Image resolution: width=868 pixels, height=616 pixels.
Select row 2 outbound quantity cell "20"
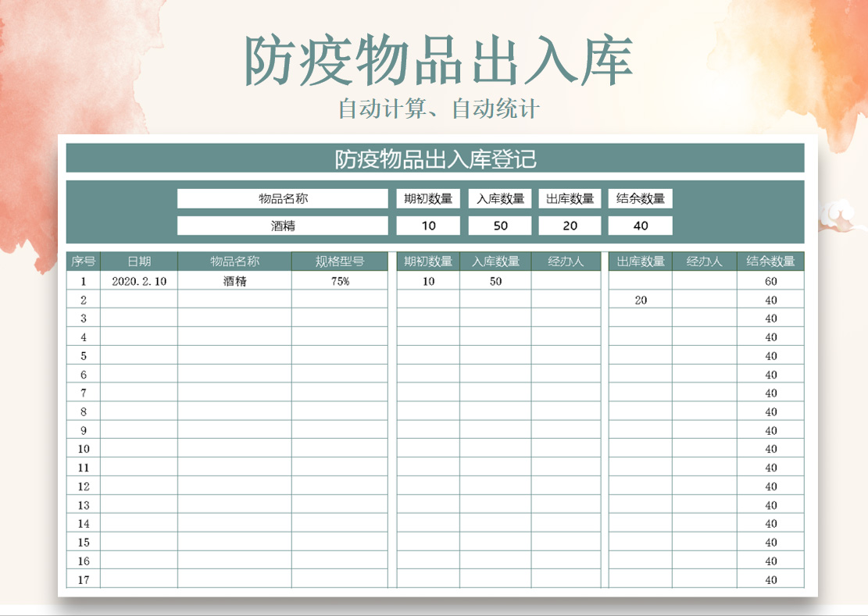point(641,300)
